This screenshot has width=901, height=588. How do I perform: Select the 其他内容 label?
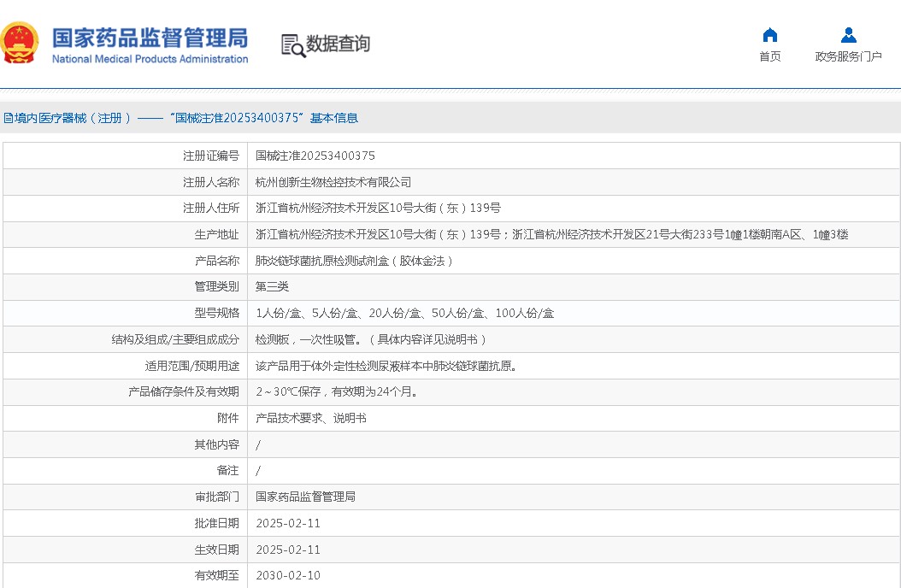click(216, 444)
